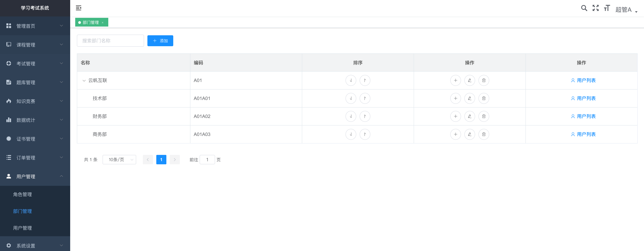Delete the 技术部 department
This screenshot has height=251, width=644.
click(484, 98)
